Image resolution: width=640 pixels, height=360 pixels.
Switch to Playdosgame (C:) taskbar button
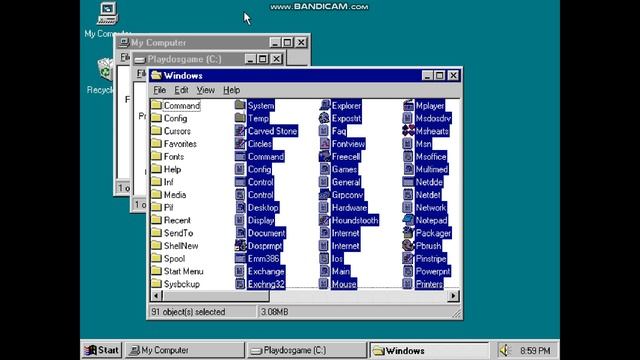click(x=307, y=350)
